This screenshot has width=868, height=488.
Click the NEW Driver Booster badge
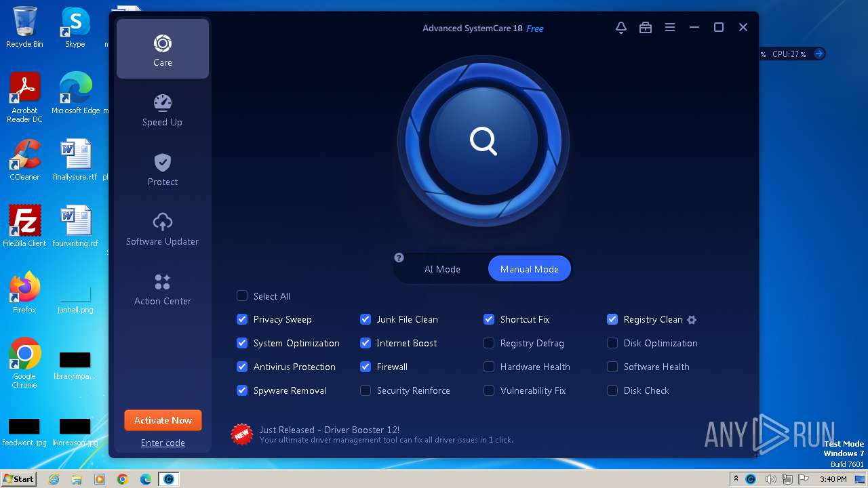pos(242,434)
